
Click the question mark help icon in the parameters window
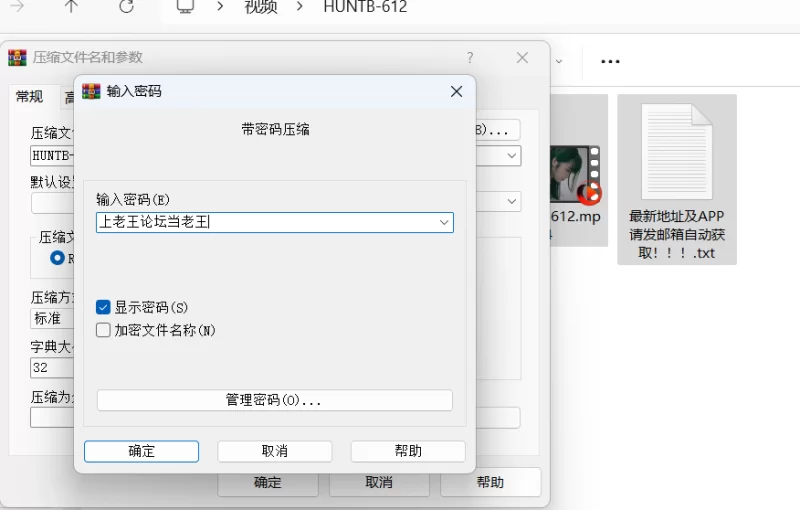point(470,58)
